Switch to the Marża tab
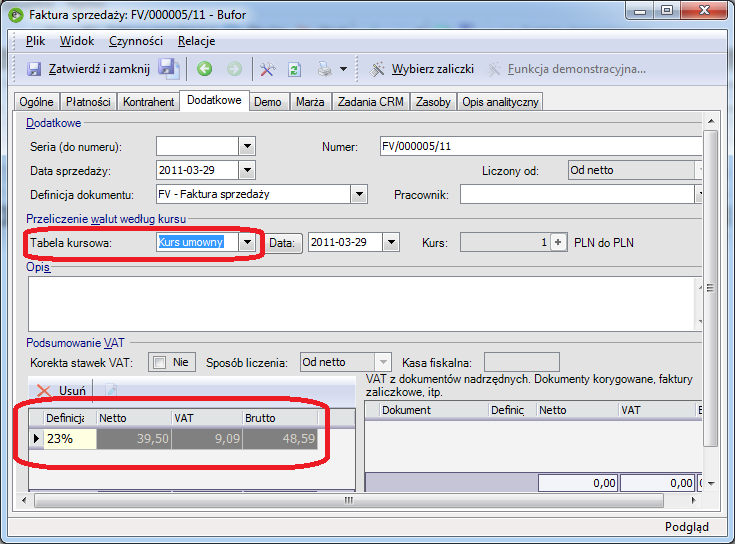This screenshot has width=735, height=544. 310,102
